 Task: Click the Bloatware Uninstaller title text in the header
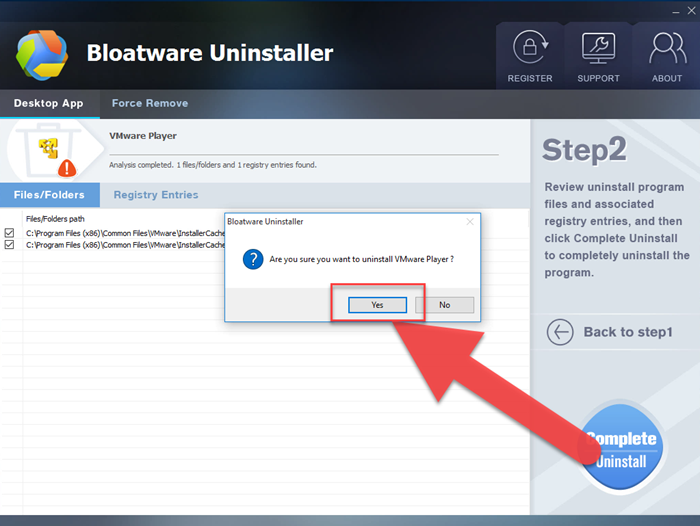tap(210, 53)
